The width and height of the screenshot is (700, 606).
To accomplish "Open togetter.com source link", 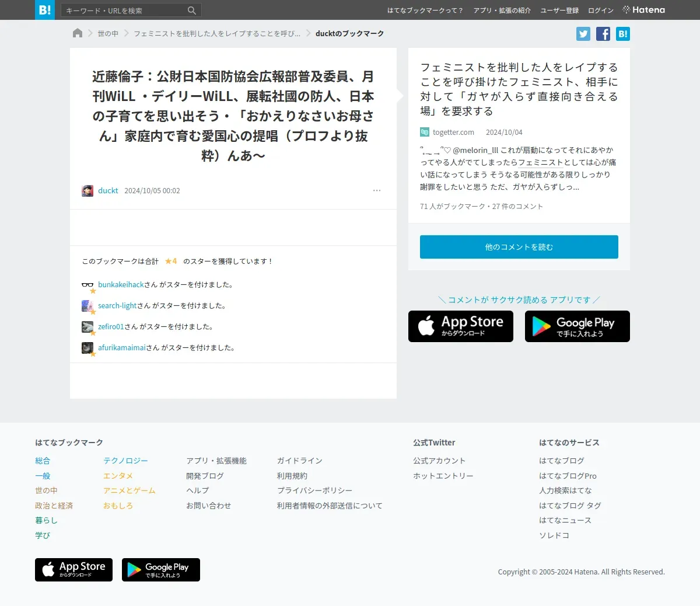I will pos(453,133).
